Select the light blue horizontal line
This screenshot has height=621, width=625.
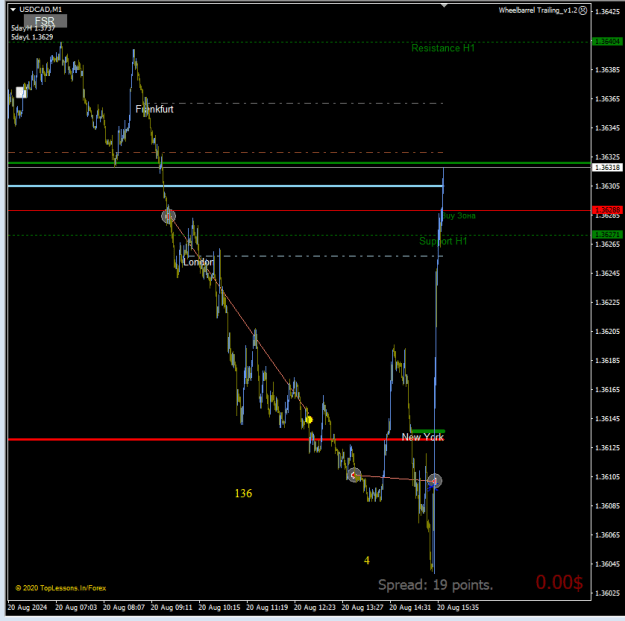point(225,186)
